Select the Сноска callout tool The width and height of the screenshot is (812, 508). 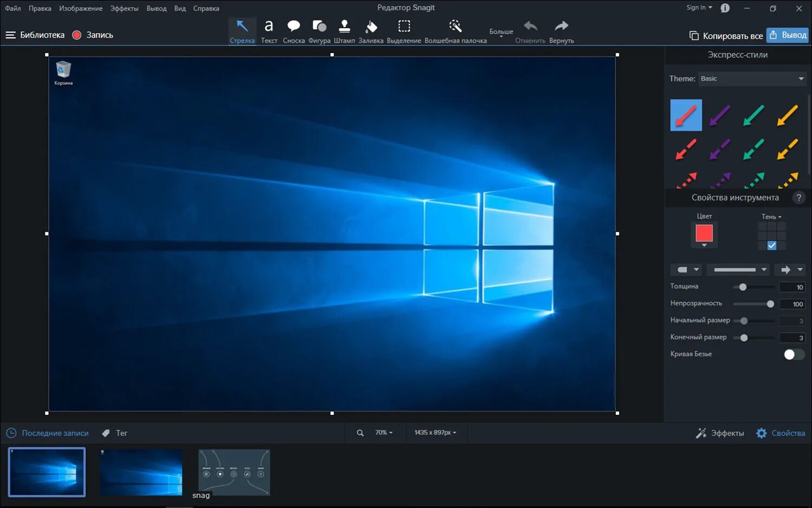[293, 31]
